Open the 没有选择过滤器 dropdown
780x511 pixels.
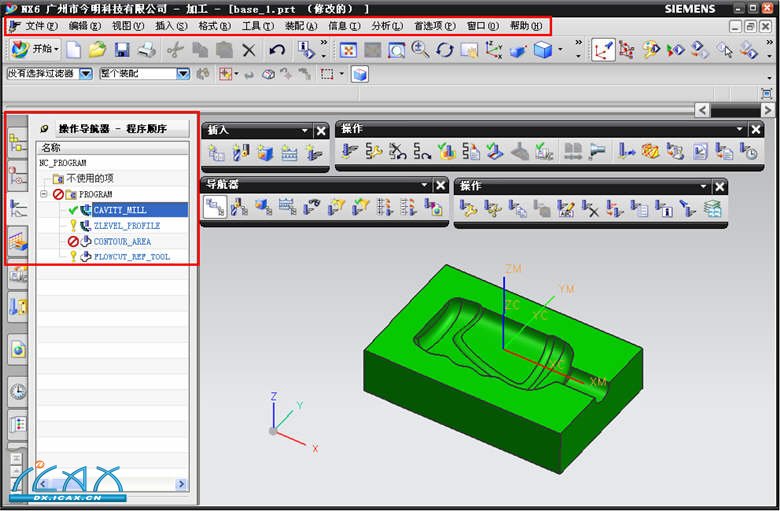point(85,74)
